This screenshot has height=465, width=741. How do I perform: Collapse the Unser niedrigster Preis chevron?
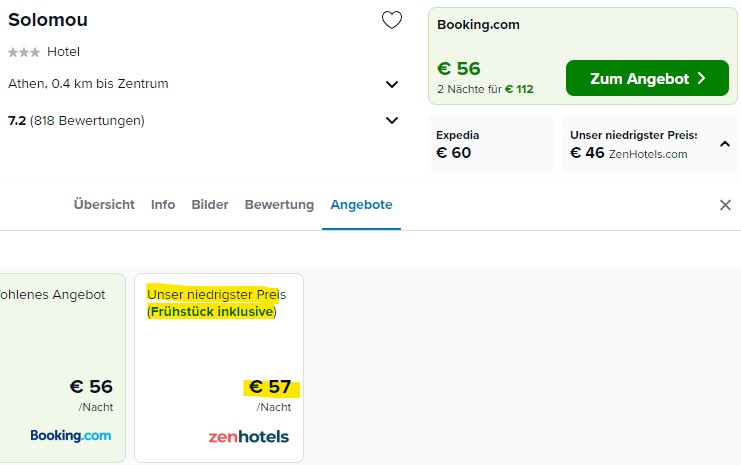coord(724,144)
